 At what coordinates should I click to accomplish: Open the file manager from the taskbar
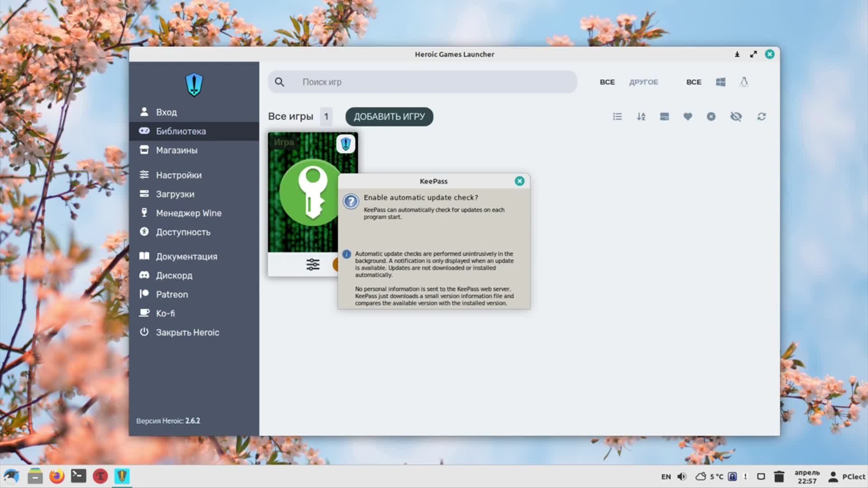[x=35, y=476]
